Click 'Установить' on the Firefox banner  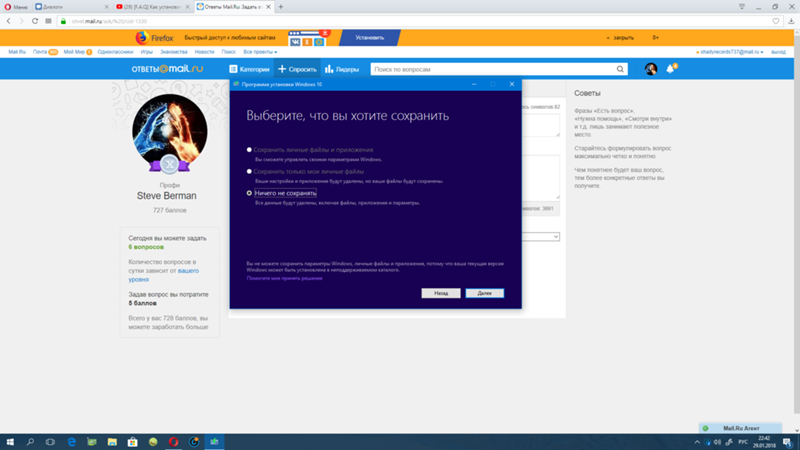point(369,37)
